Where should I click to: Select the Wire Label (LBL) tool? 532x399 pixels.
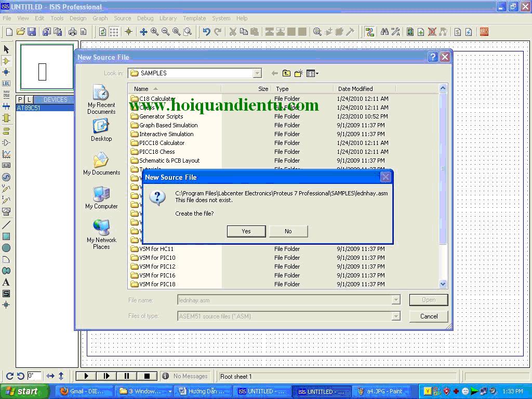(x=6, y=84)
